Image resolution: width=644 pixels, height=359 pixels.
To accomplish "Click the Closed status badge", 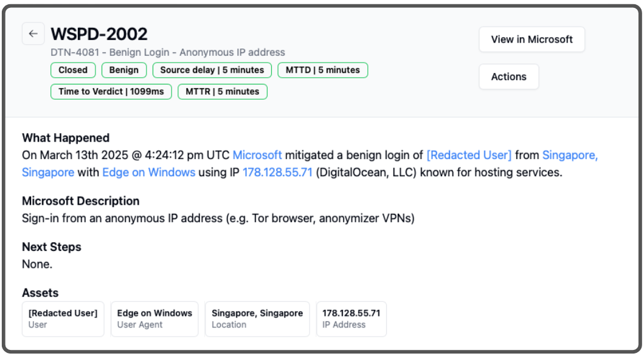I will click(73, 70).
